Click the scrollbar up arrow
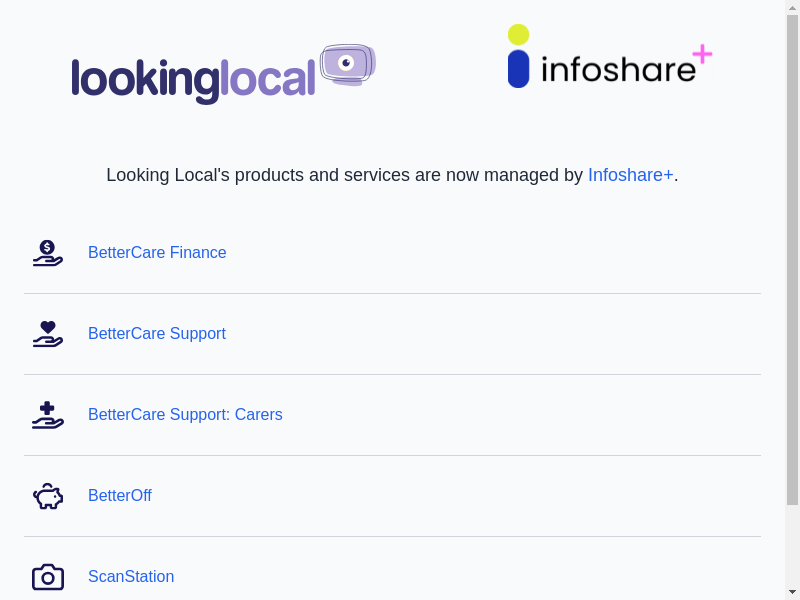Image resolution: width=800 pixels, height=600 pixels. point(792,8)
